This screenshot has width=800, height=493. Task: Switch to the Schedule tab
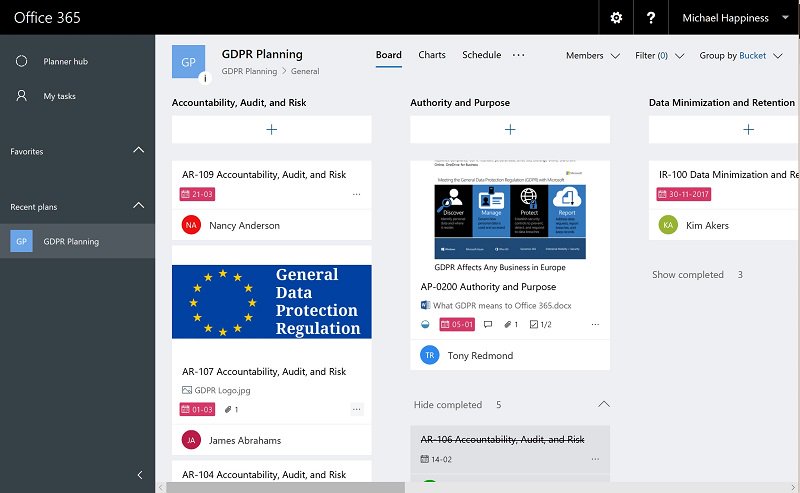point(482,55)
